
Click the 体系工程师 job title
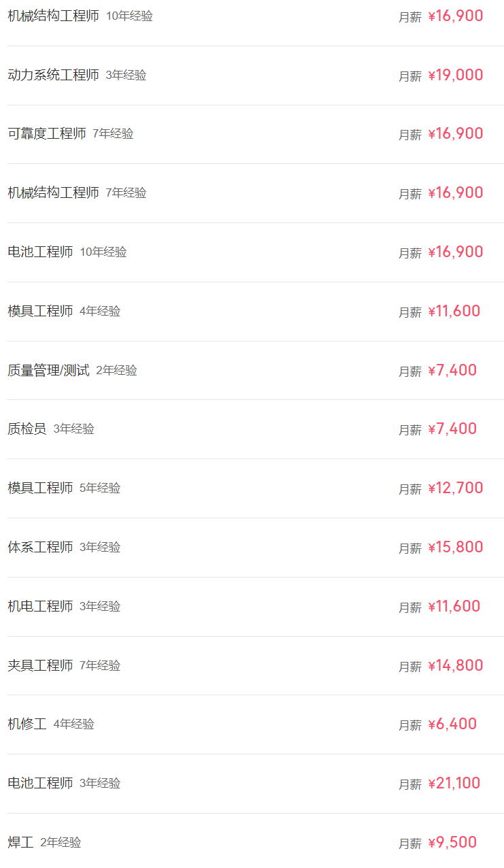tap(40, 548)
